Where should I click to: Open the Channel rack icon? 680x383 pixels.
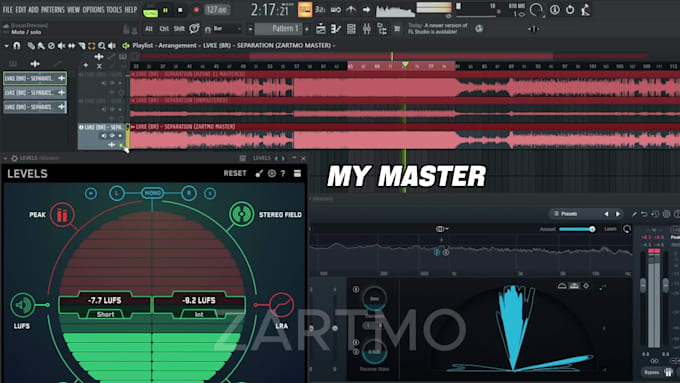tap(351, 29)
